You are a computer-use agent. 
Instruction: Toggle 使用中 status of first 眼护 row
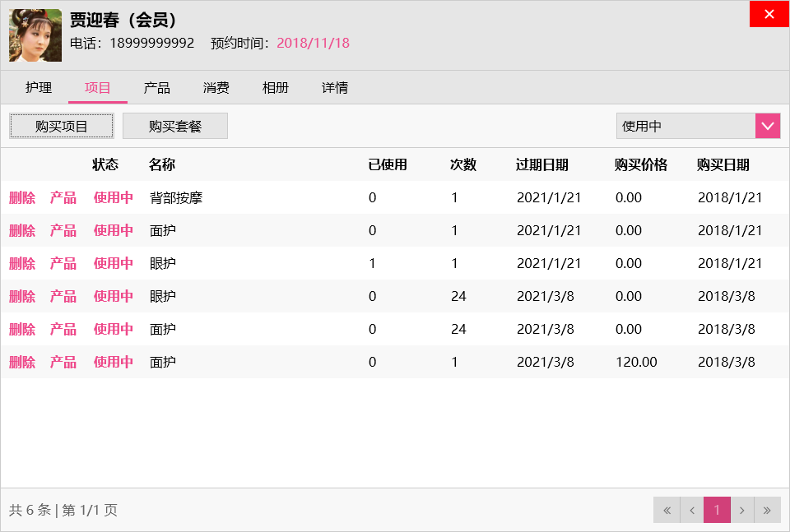(114, 263)
